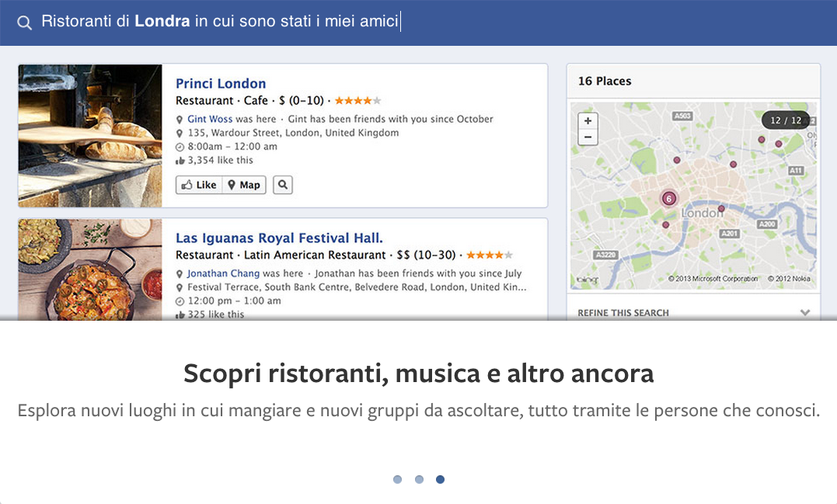This screenshot has width=837, height=504.
Task: Like Princi London
Action: 199,185
